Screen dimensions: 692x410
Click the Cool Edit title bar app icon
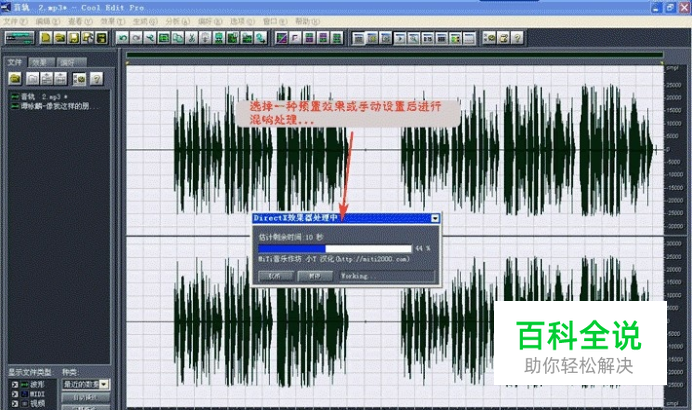click(x=6, y=8)
